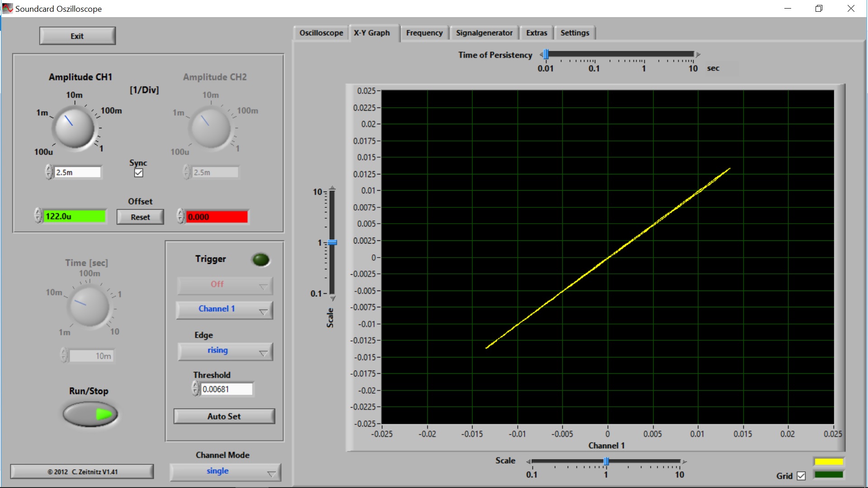868x488 pixels.
Task: Click the CH1 amplitude value stepper arrows
Action: click(49, 172)
